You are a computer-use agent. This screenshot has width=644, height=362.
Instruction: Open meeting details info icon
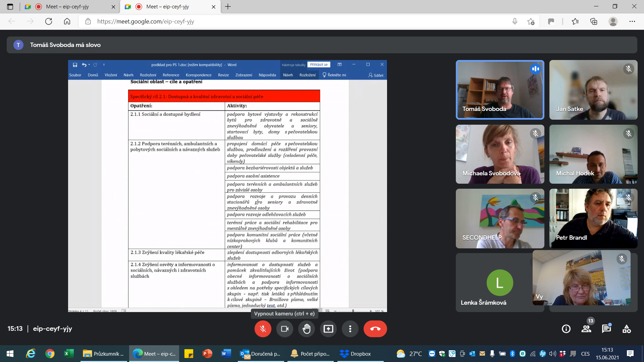tap(566, 329)
